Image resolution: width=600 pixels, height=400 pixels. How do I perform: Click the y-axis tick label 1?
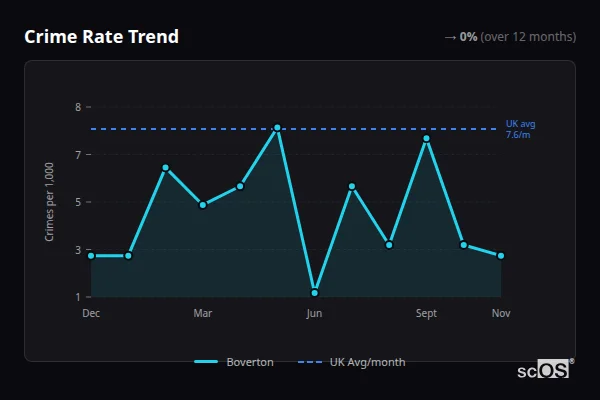point(78,297)
